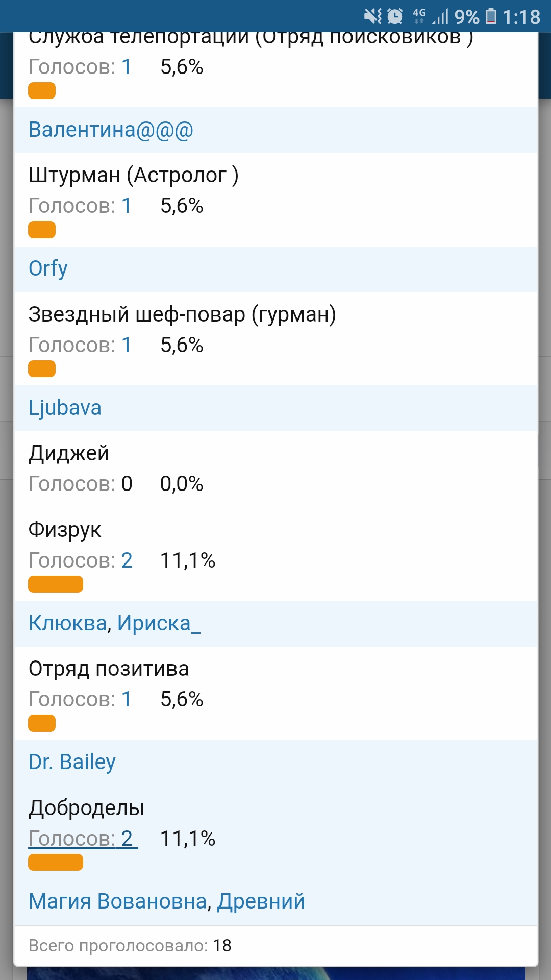Open the Клюква user profile
Screen dimensions: 551x980
pos(67,623)
